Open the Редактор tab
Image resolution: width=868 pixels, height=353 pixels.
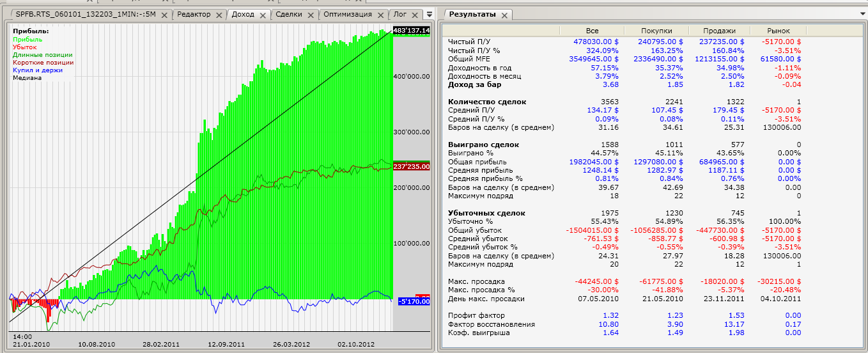pos(193,14)
